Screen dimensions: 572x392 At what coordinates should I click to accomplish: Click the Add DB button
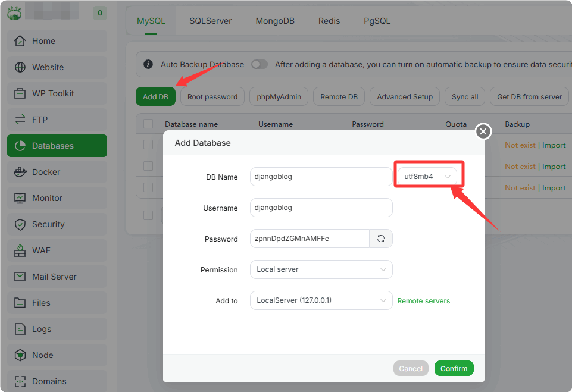point(155,96)
